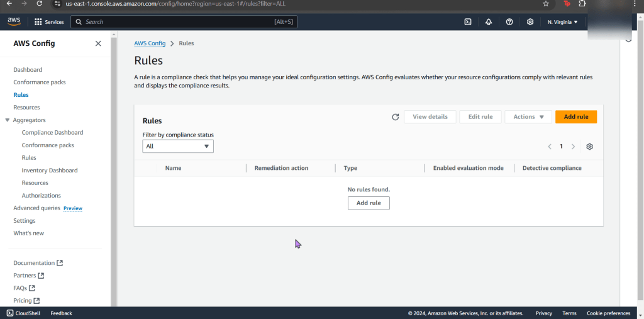
Task: Open the help question mark menu
Action: [509, 22]
